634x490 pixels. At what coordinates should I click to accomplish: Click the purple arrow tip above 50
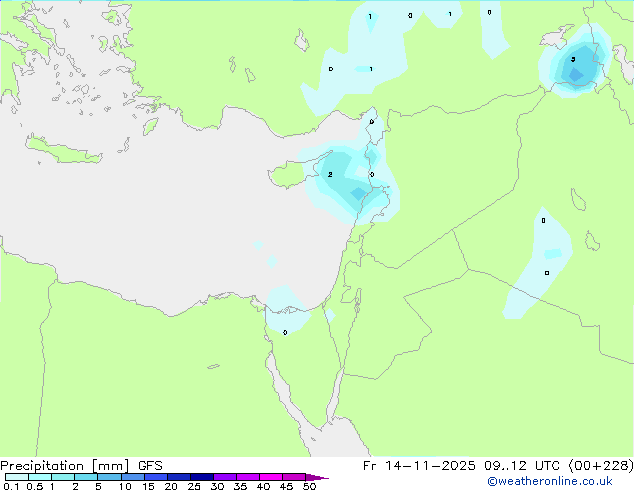point(316,477)
